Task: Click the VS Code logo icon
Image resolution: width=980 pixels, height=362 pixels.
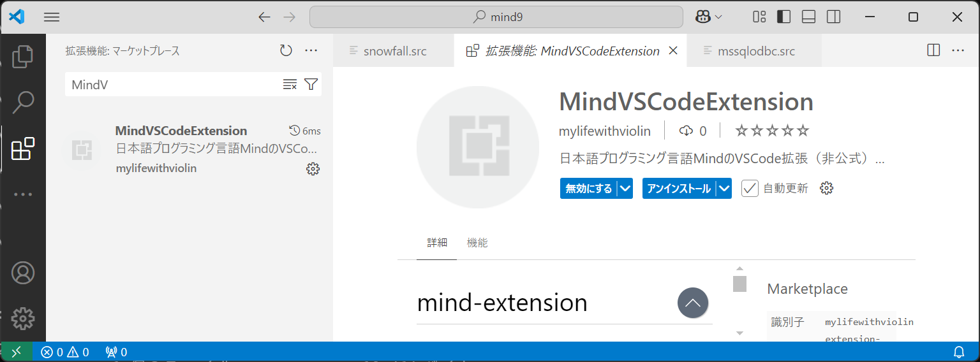Action: (x=17, y=17)
